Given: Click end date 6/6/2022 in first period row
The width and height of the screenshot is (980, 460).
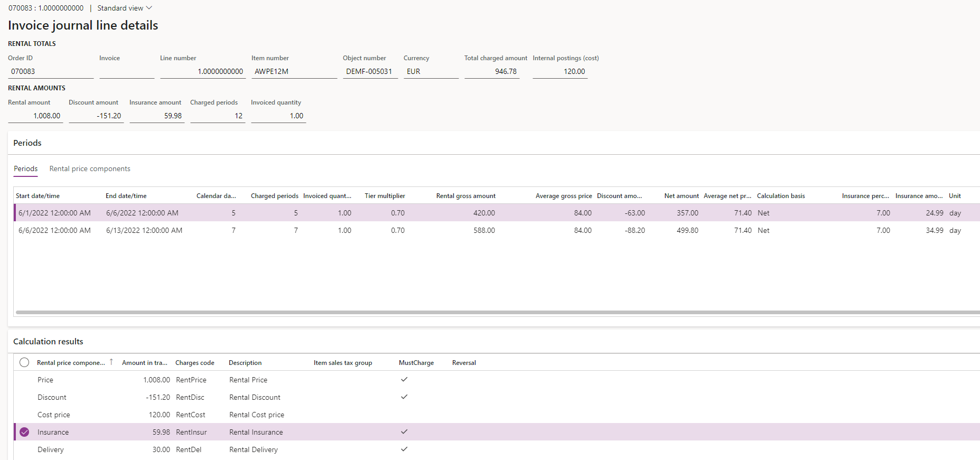Looking at the screenshot, I should click(x=142, y=213).
